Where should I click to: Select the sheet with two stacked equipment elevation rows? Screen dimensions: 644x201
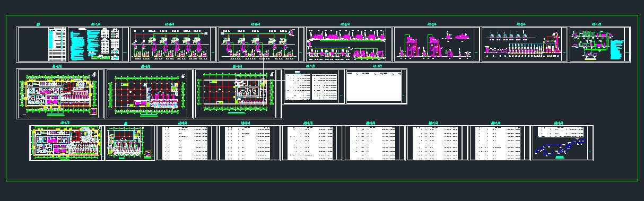tap(349, 45)
